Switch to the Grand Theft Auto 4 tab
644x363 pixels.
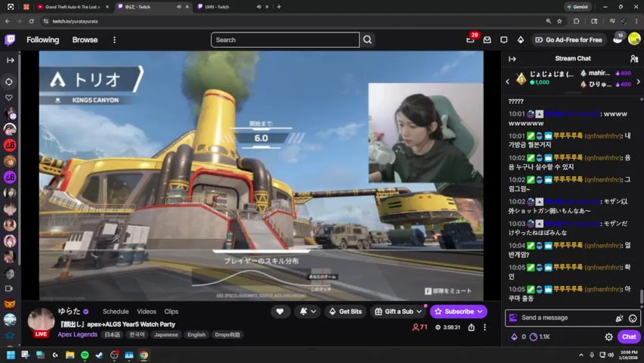[x=73, y=7]
